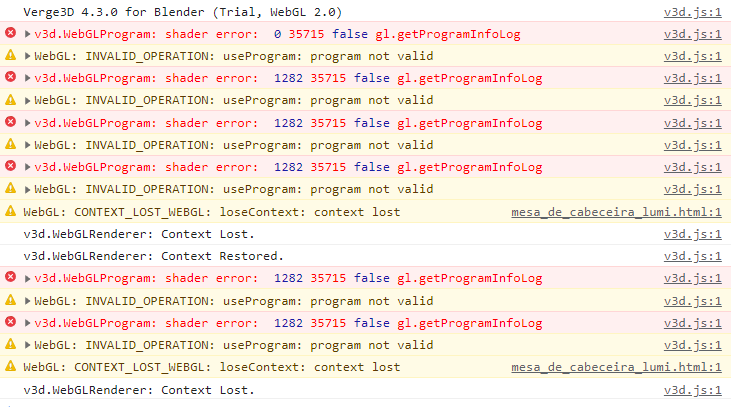The height and width of the screenshot is (407, 731).
Task: Open v3d.js:1 link of warning below '0 35715' error
Action: tap(692, 56)
